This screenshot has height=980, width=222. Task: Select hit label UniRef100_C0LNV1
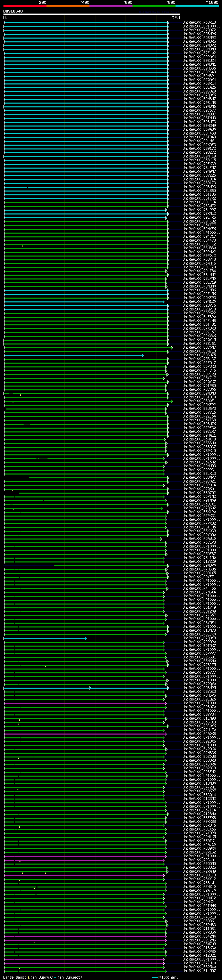[x=199, y=141]
